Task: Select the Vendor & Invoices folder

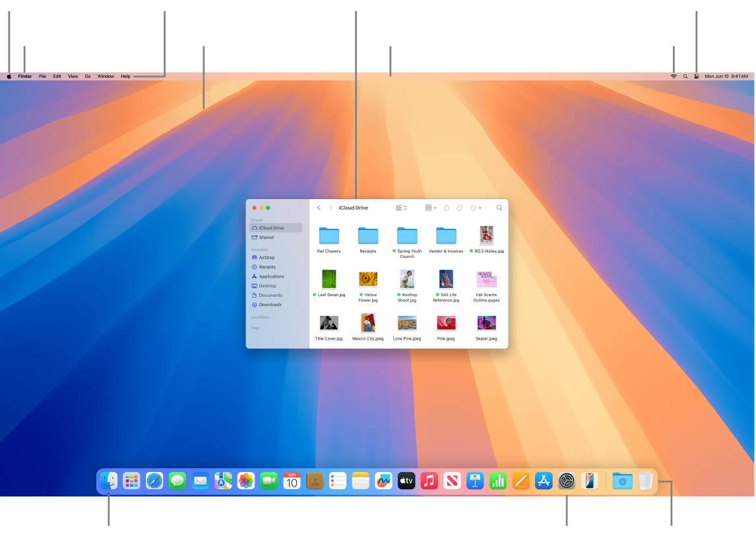Action: coord(446,235)
